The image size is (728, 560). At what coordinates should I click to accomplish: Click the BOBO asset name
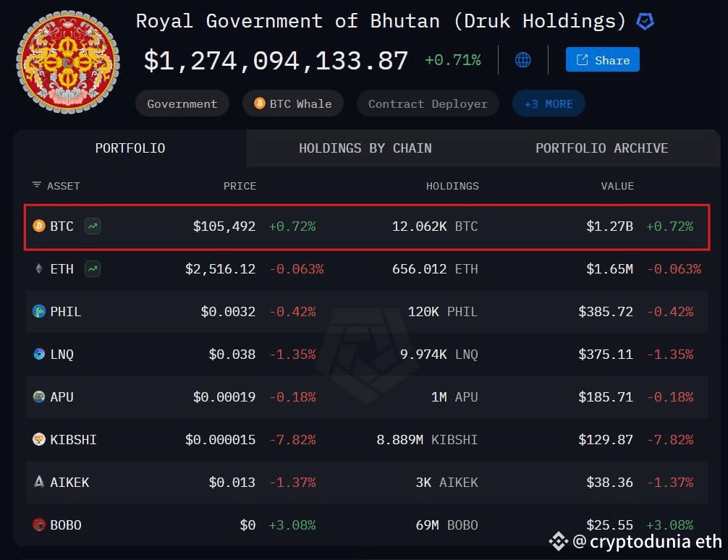pos(65,525)
